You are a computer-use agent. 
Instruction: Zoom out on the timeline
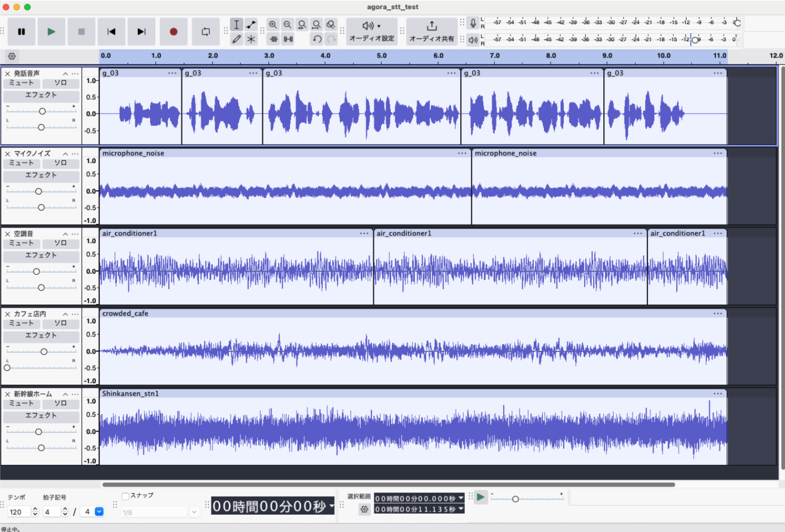point(287,25)
